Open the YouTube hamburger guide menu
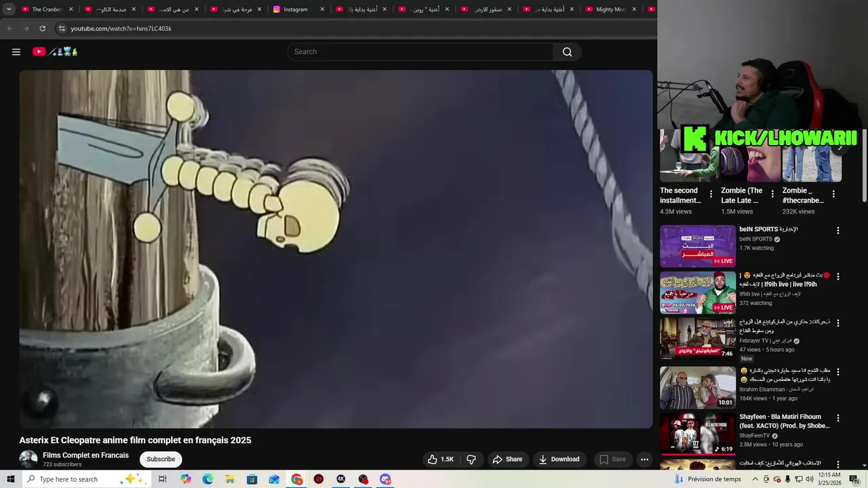 (16, 52)
